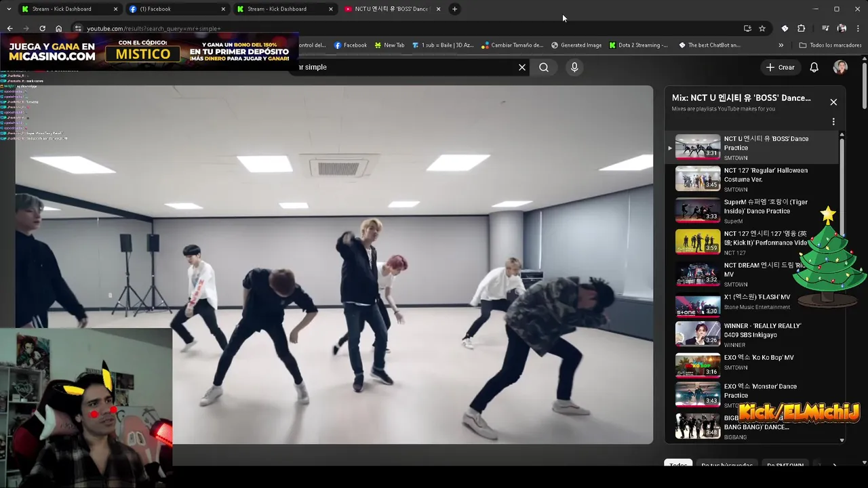The width and height of the screenshot is (868, 488).
Task: Click the YouTube search input field
Action: coord(407,67)
